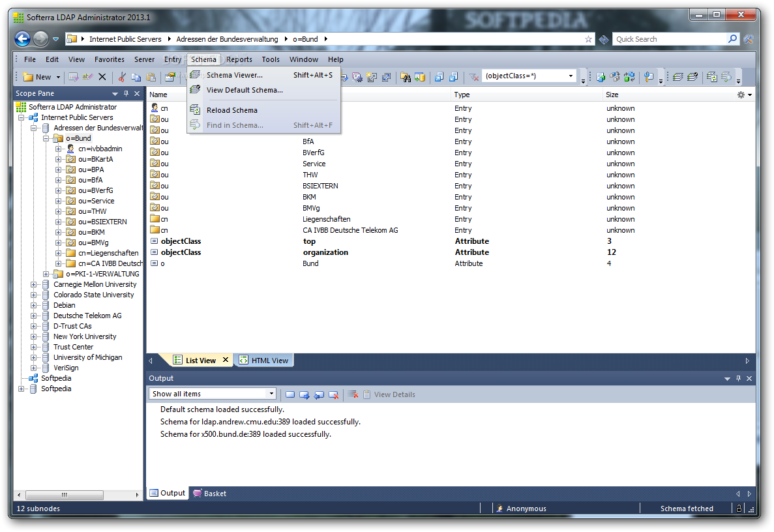This screenshot has height=532, width=774.
Task: Click the Delete X toolbar icon
Action: click(102, 76)
